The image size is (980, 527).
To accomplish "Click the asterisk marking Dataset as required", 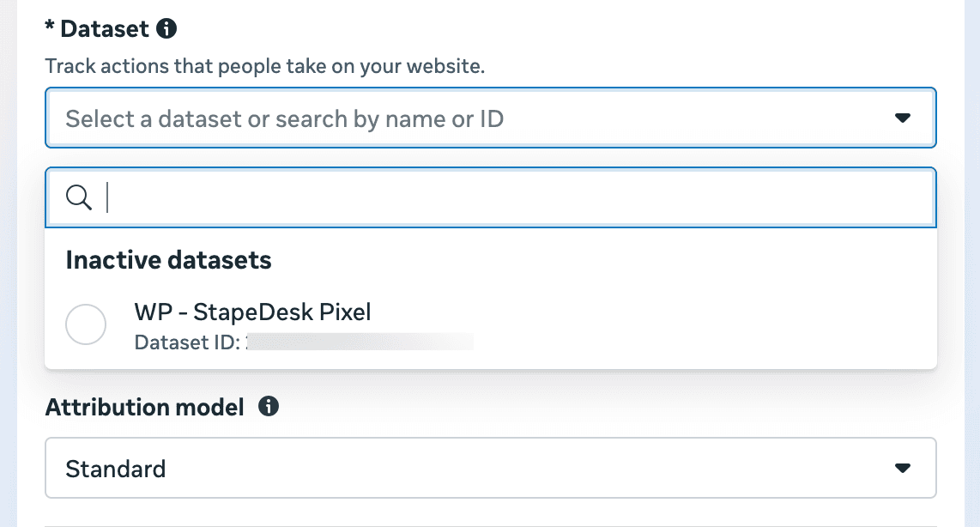I will tap(51, 28).
